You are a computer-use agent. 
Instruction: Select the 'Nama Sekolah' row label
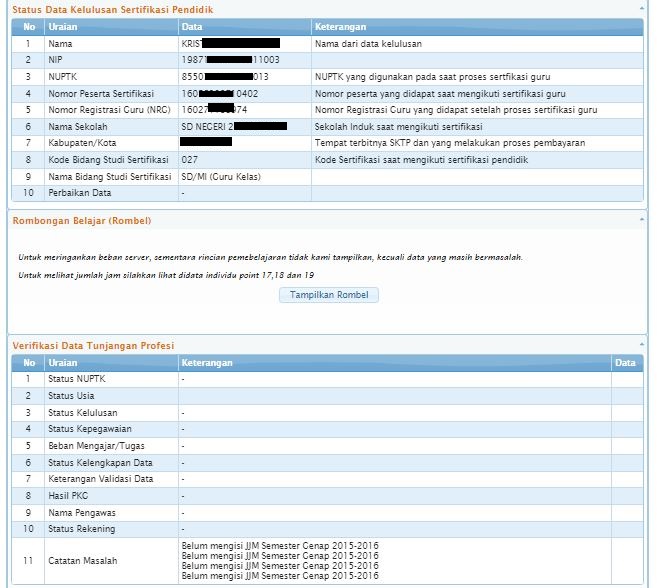(x=78, y=127)
